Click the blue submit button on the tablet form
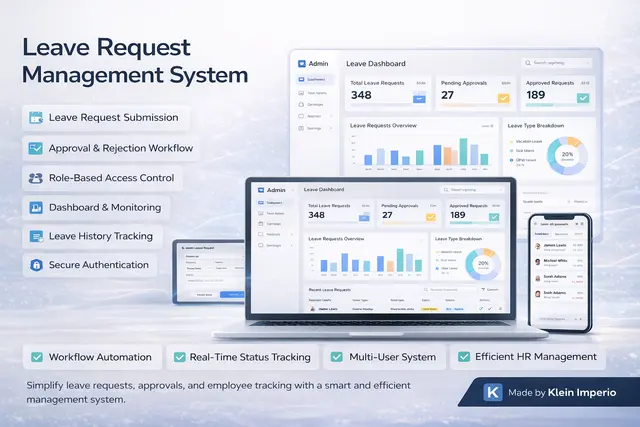 pyautogui.click(x=232, y=294)
